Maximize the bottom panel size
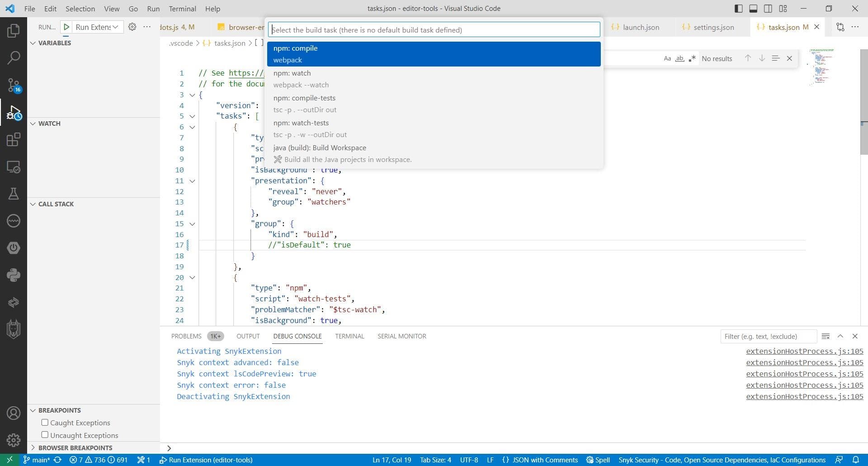868x466 pixels. (x=840, y=336)
